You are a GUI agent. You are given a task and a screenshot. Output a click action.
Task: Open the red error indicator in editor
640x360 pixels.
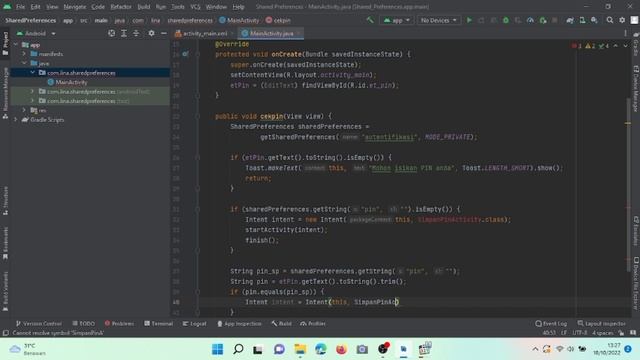click(577, 46)
